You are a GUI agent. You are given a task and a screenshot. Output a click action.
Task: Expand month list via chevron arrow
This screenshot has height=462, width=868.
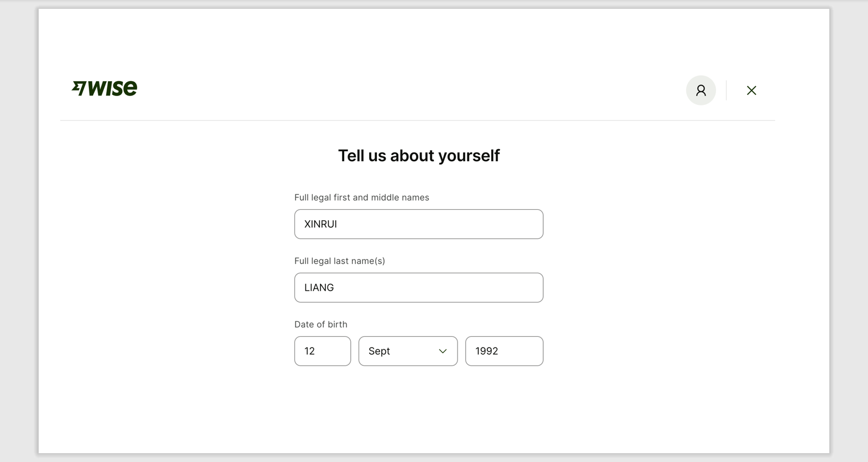(x=443, y=351)
